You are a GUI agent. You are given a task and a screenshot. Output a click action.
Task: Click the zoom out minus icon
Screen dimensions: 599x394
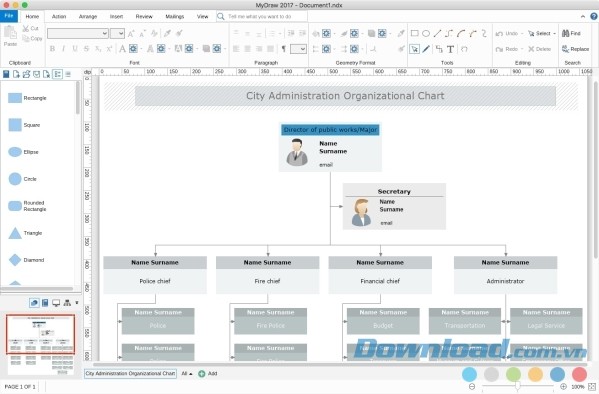coord(472,387)
